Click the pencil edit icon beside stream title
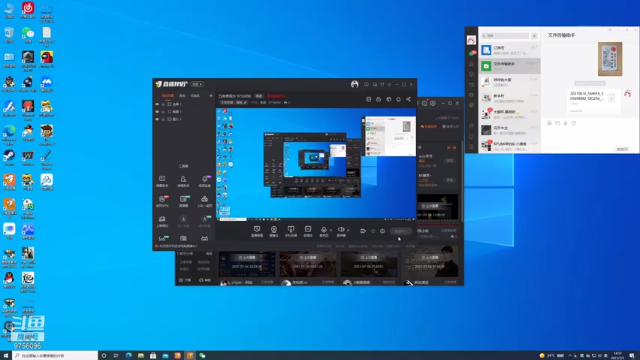The width and height of the screenshot is (640, 360). [245, 102]
